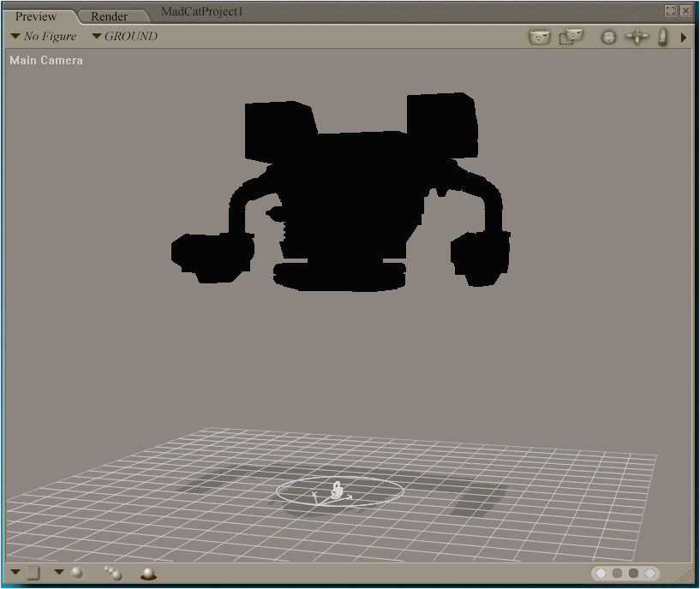This screenshot has height=589, width=700.
Task: Toggle depth cueing spheres icon
Action: point(112,573)
